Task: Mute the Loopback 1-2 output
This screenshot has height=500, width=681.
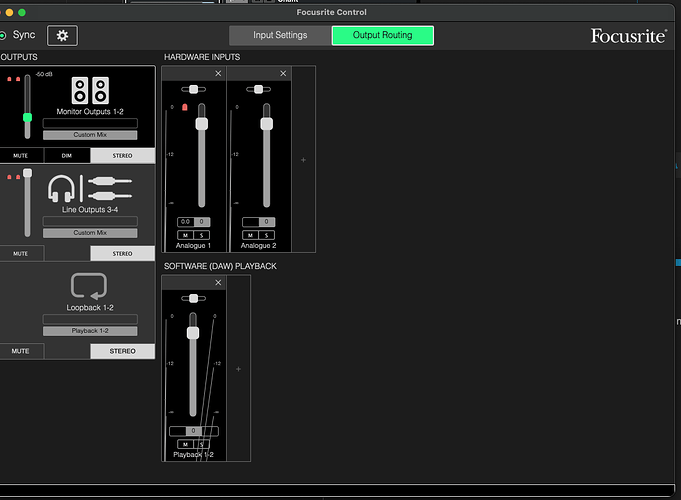Action: (21, 351)
